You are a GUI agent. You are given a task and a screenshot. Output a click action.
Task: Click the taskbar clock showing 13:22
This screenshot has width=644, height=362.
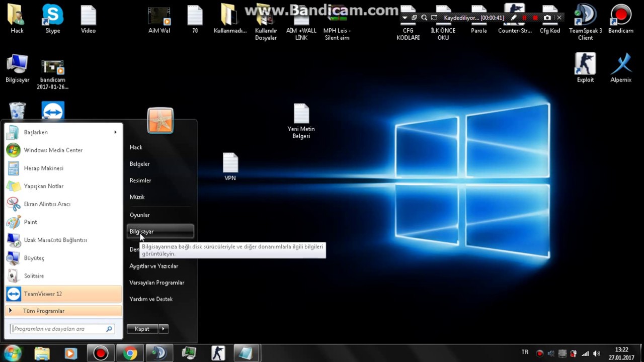tap(621, 353)
